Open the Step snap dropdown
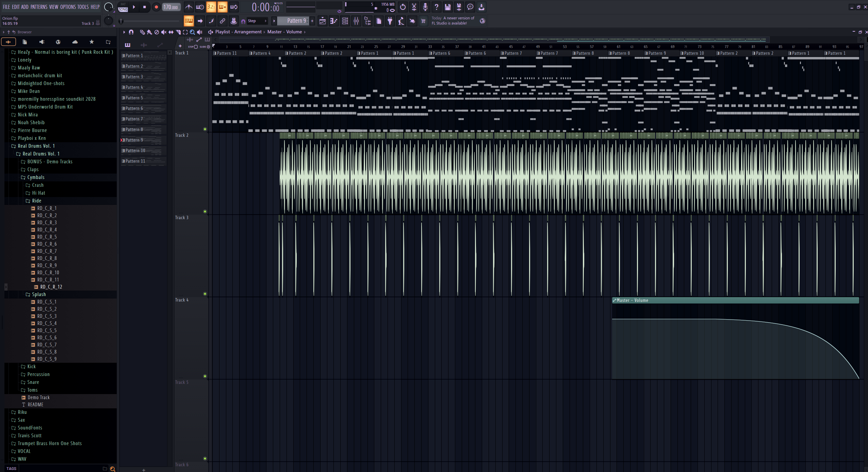This screenshot has width=868, height=472. point(258,21)
